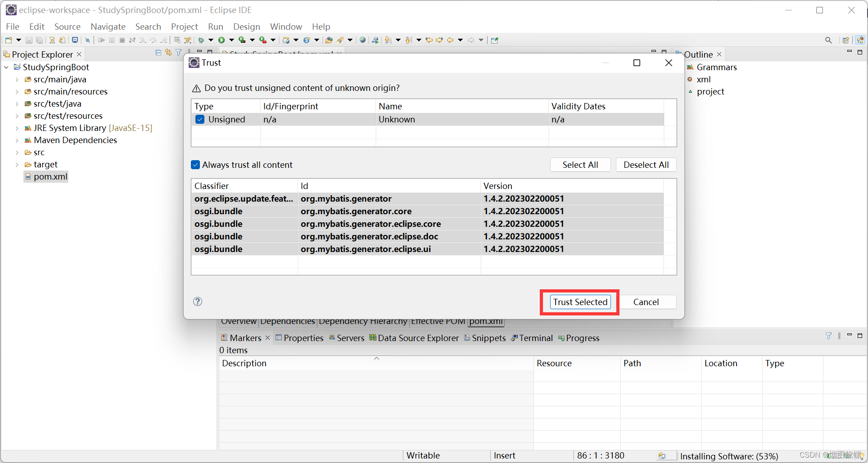Click the Back navigation arrow icon
This screenshot has height=463, width=868.
450,40
